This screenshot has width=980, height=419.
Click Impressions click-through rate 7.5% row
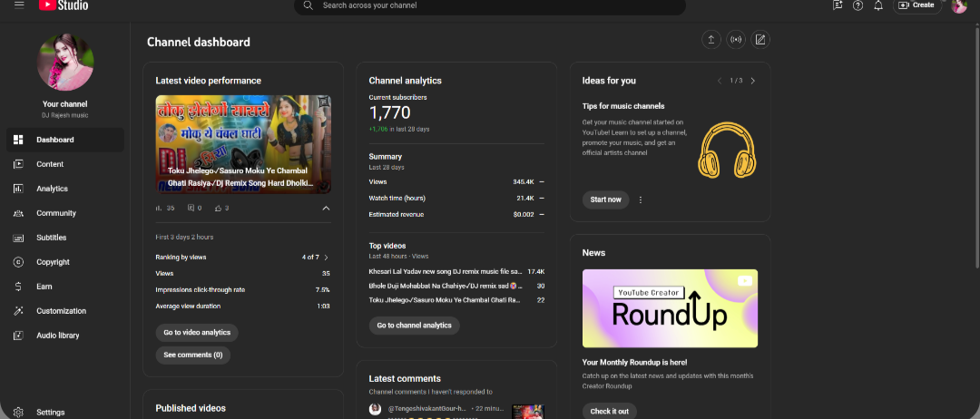click(x=243, y=289)
